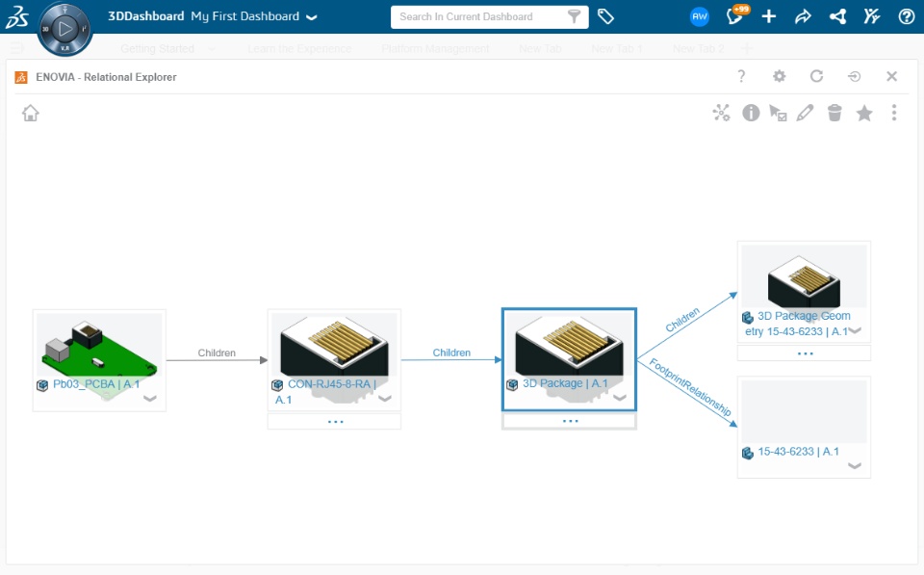Viewport: 924px width, 575px height.
Task: Go to the explorer home icon
Action: pyautogui.click(x=31, y=113)
